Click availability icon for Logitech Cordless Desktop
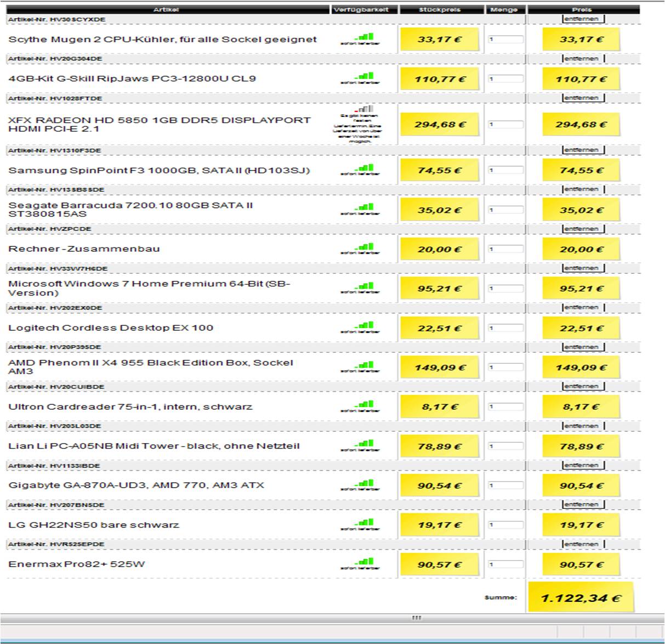 (x=364, y=325)
